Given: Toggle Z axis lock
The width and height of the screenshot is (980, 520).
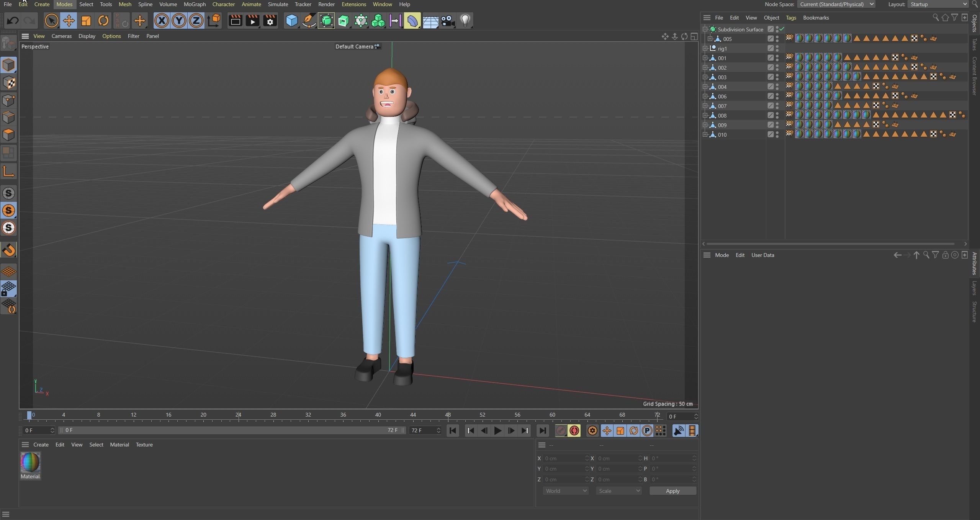Looking at the screenshot, I should (x=196, y=21).
